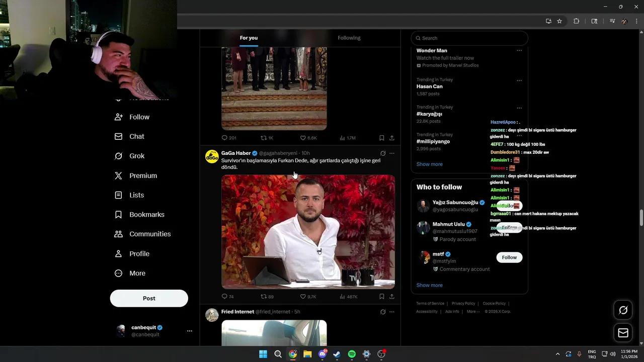Open more options on GaGa Haber post

pyautogui.click(x=392, y=153)
